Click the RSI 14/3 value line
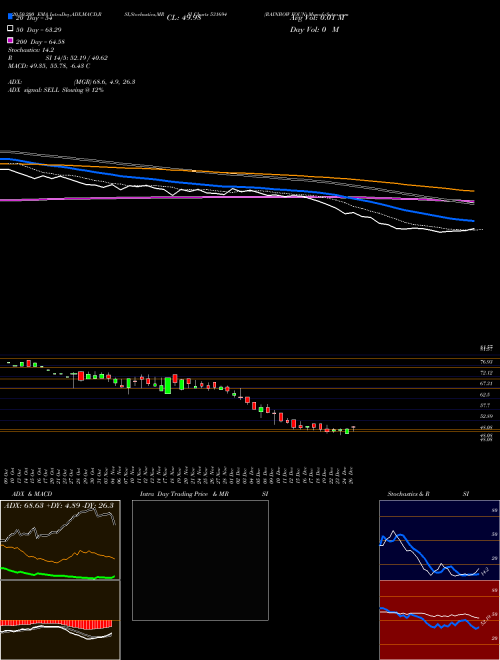 coord(58,58)
